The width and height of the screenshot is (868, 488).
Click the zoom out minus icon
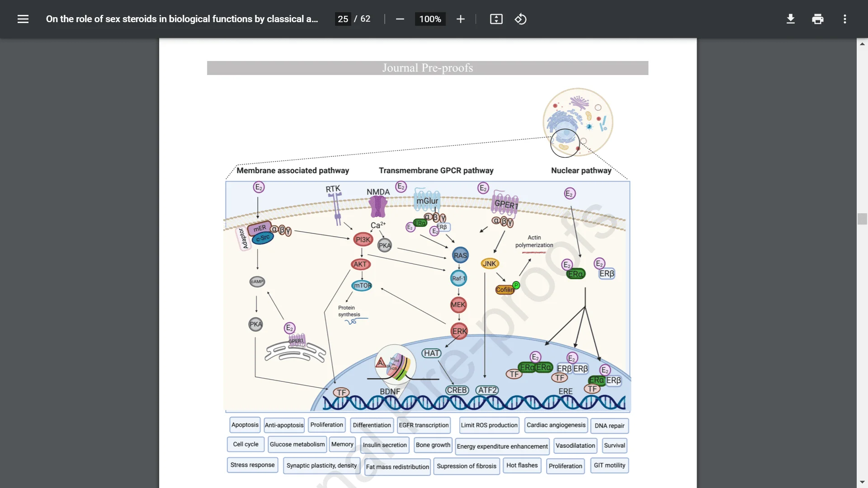point(400,19)
